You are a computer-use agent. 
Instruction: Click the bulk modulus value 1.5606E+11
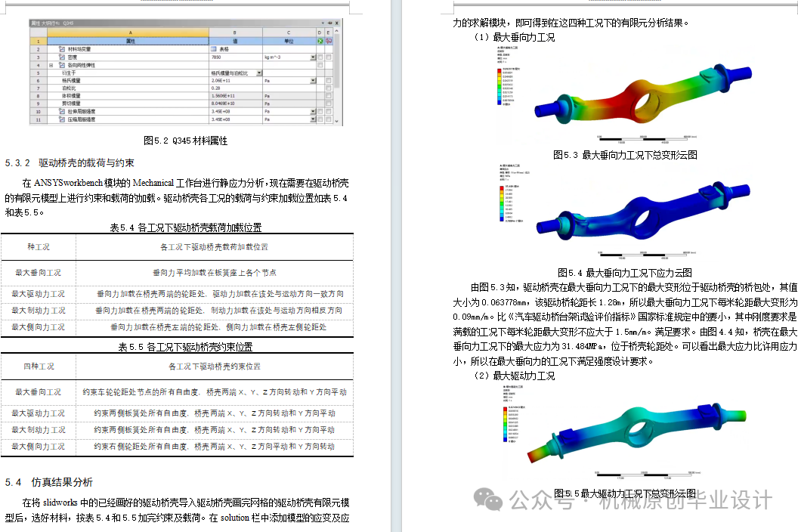point(223,96)
